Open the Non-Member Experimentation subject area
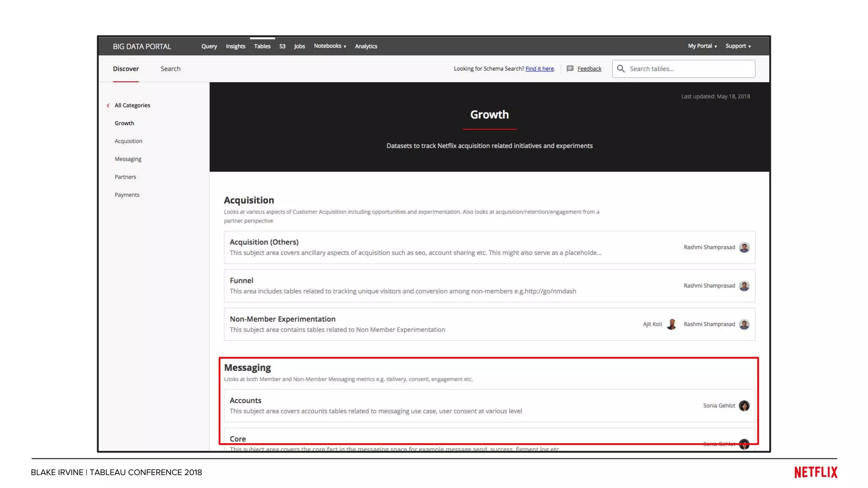 [x=283, y=319]
